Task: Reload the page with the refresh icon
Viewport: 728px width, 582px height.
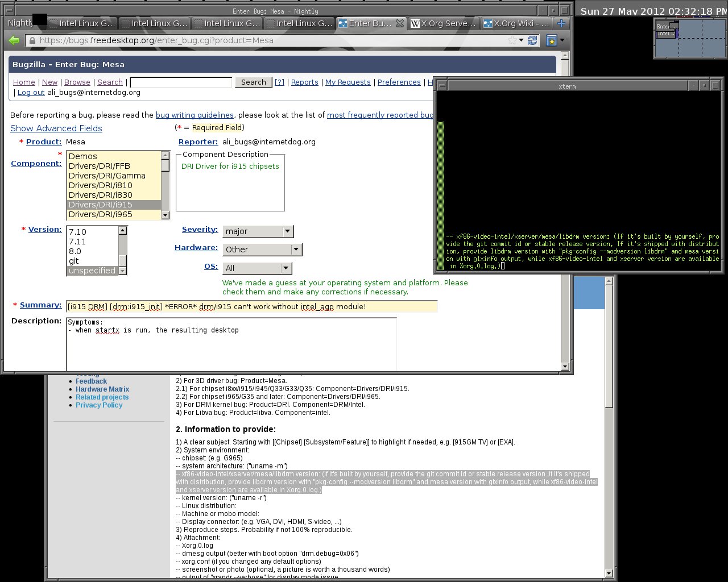Action: tap(532, 40)
